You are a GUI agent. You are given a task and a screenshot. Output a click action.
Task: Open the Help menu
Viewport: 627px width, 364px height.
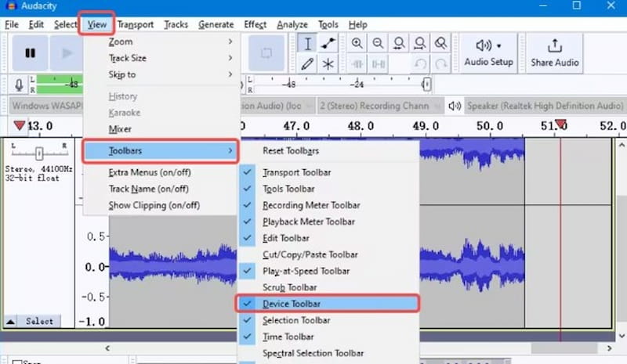coord(357,24)
